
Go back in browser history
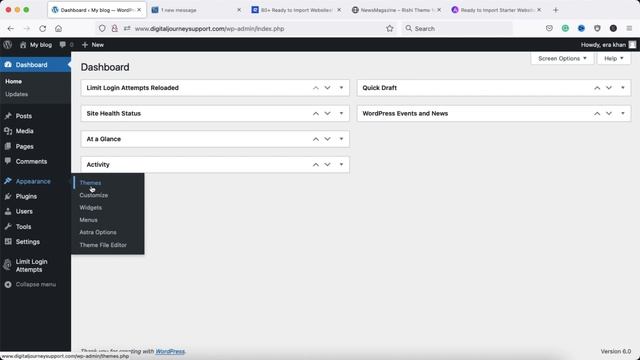(11, 29)
